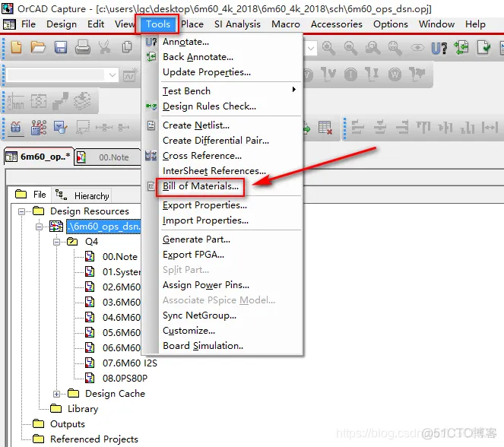
Task: Select the 07.6M60 I2S schematic page
Action: [129, 363]
